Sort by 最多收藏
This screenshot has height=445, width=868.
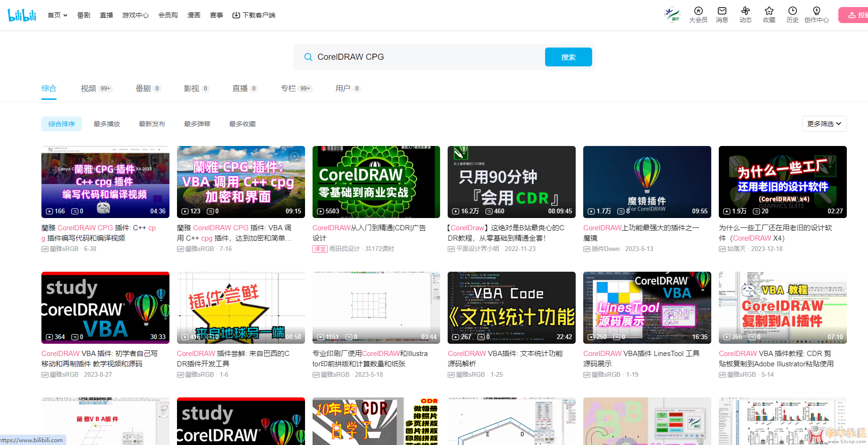click(242, 124)
